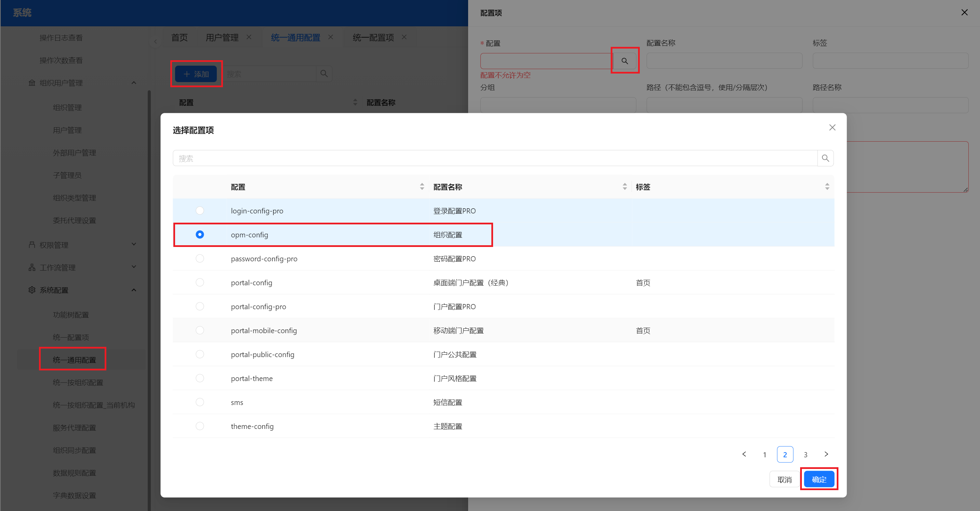980x511 pixels.
Task: Click the 工作流管理 hierarchy icon
Action: (32, 267)
